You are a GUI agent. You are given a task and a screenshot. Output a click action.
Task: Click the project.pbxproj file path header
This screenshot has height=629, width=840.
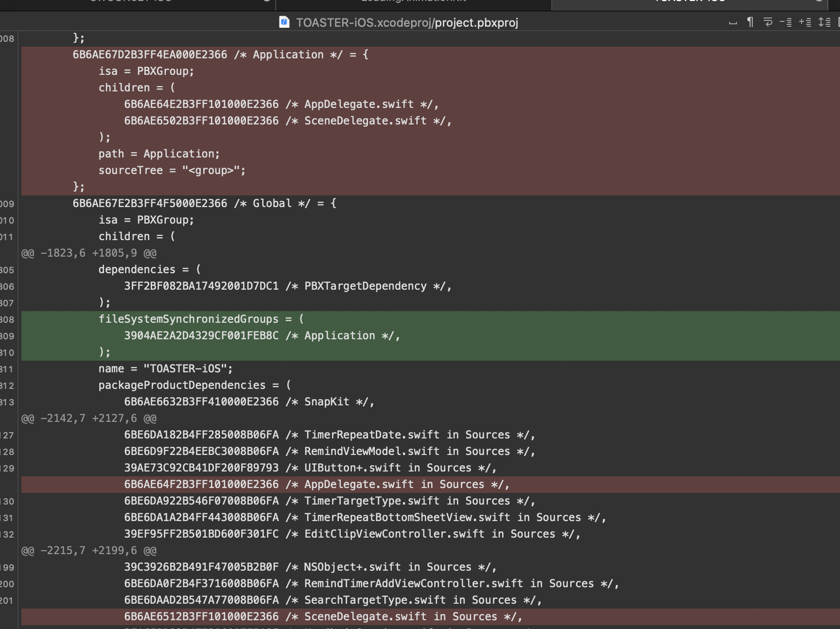[407, 23]
